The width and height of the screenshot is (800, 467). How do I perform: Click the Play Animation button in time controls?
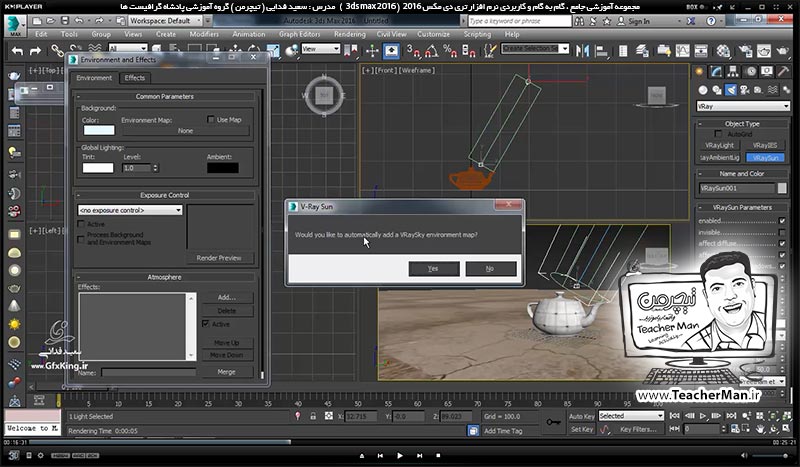(x=703, y=416)
